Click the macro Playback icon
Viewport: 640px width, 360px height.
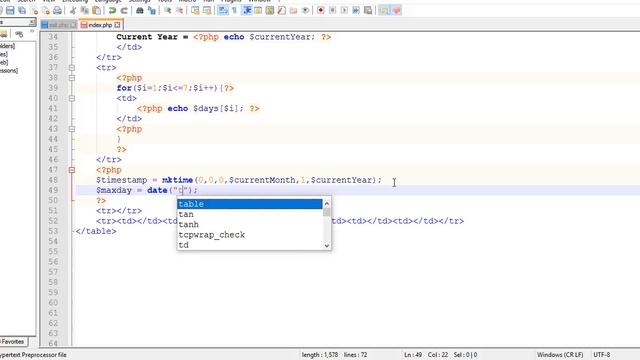click(344, 10)
